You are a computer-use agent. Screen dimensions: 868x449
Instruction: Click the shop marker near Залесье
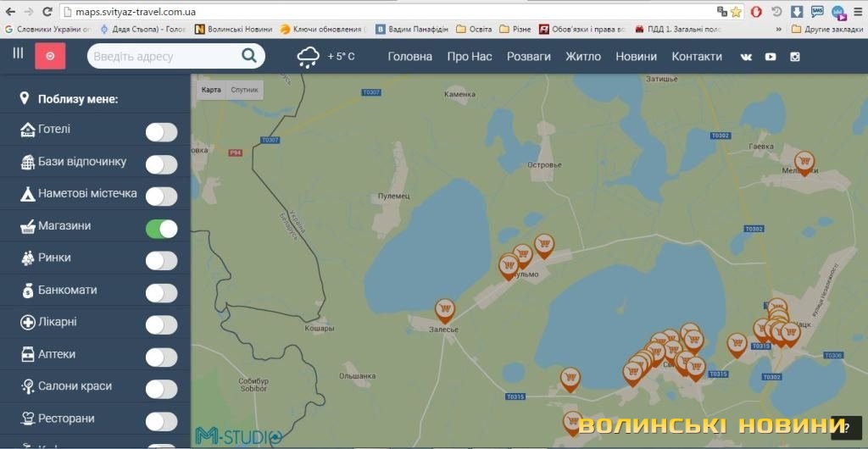click(444, 309)
